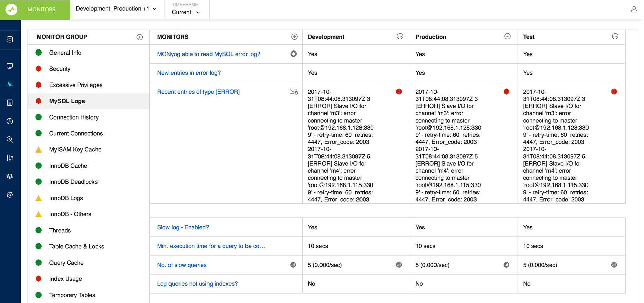Open the user profile icon
The width and height of the screenshot is (644, 303).
634,9
